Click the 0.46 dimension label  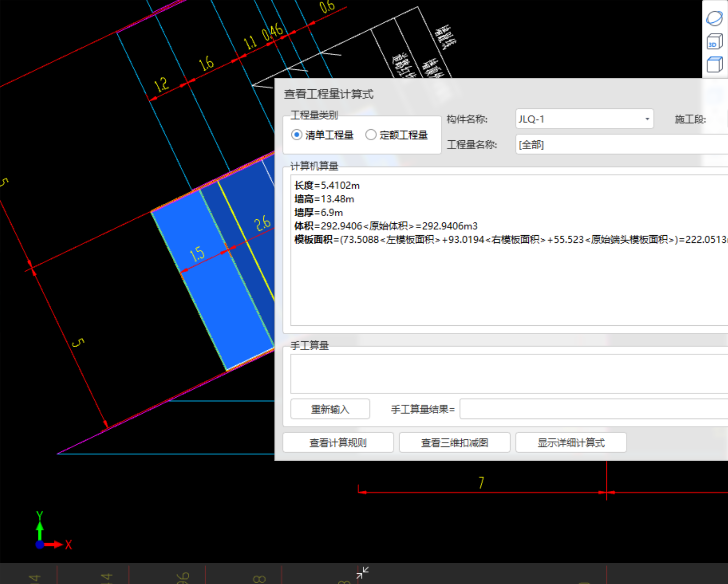pos(272,32)
